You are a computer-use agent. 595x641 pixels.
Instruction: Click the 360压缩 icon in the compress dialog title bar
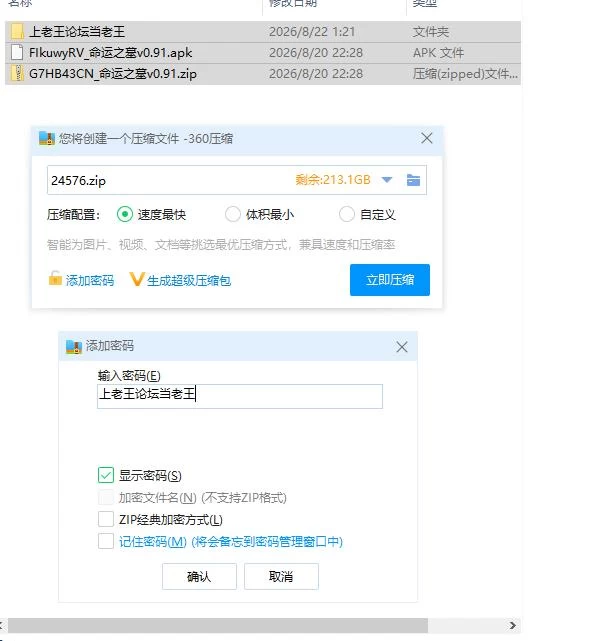tap(47, 139)
